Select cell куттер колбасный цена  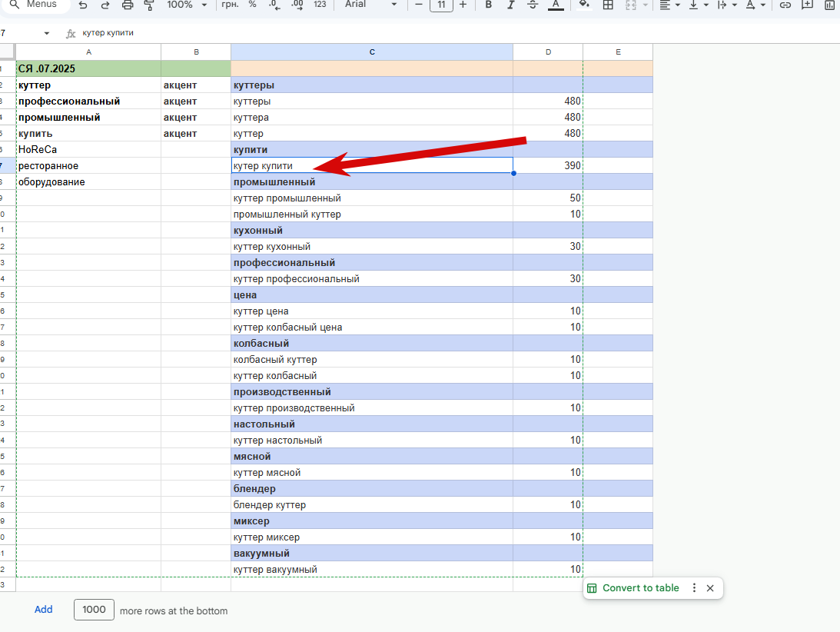point(372,327)
